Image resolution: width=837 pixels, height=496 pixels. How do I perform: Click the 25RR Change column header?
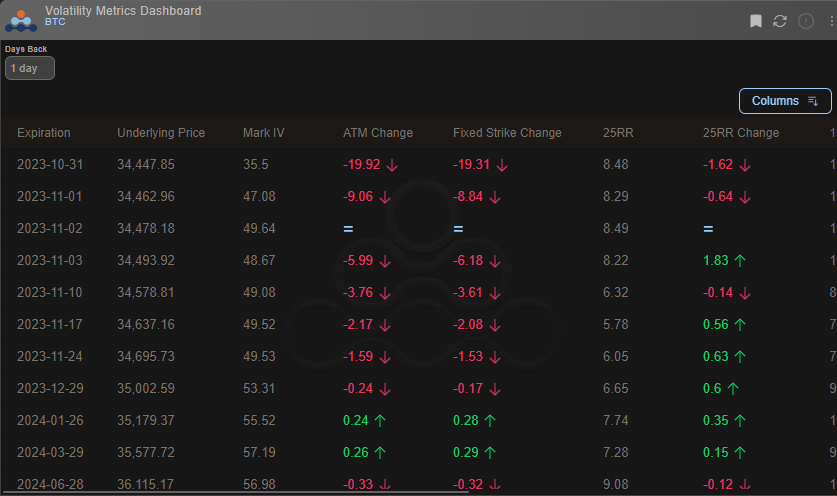741,133
